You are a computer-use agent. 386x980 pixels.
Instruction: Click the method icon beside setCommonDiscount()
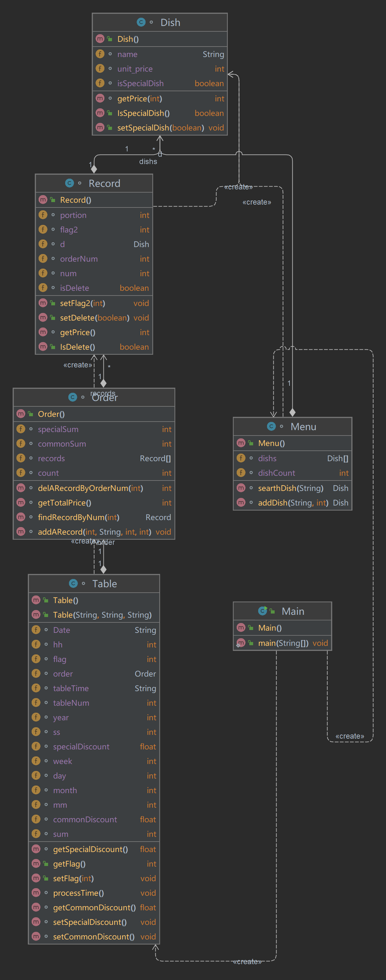[x=36, y=936]
